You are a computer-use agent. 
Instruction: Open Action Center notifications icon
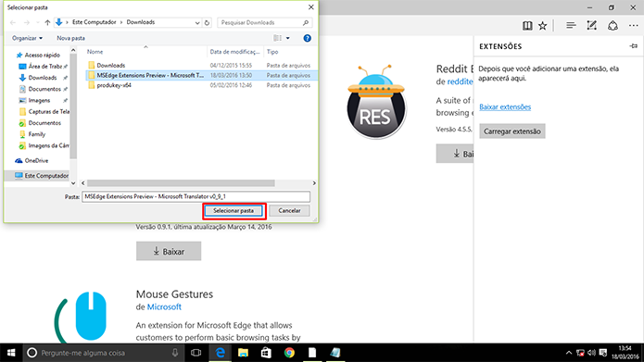click(603, 353)
